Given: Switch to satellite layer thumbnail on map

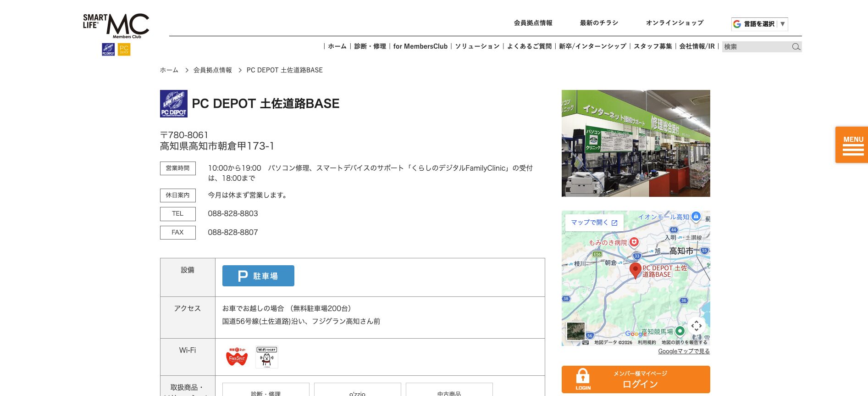Looking at the screenshot, I should 576,331.
